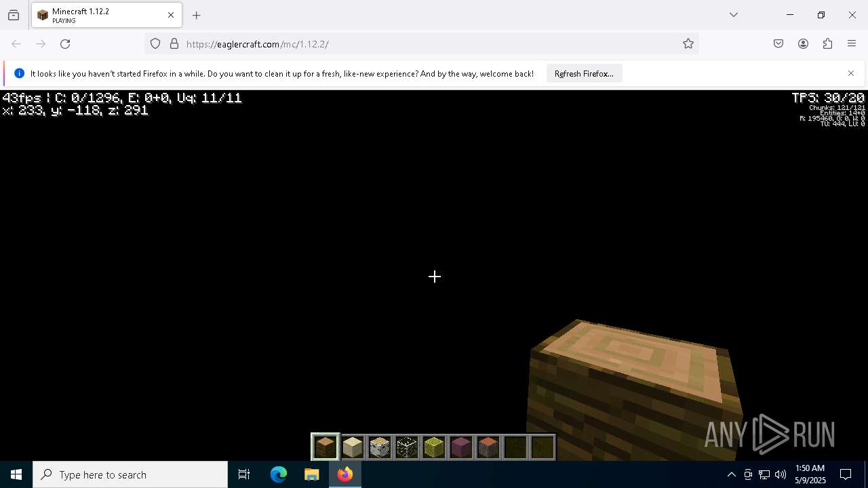Viewport: 868px width, 488px height.
Task: Bookmark this page with the star
Action: [688, 44]
